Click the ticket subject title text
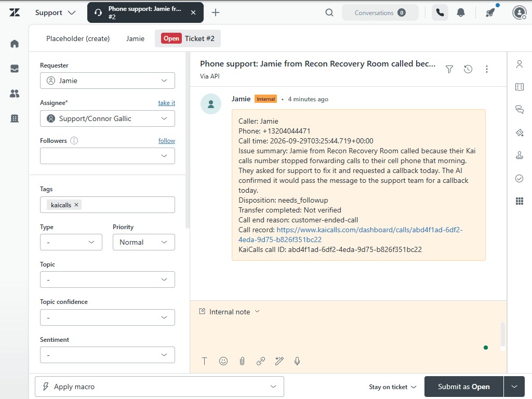The height and width of the screenshot is (399, 532). [x=317, y=64]
